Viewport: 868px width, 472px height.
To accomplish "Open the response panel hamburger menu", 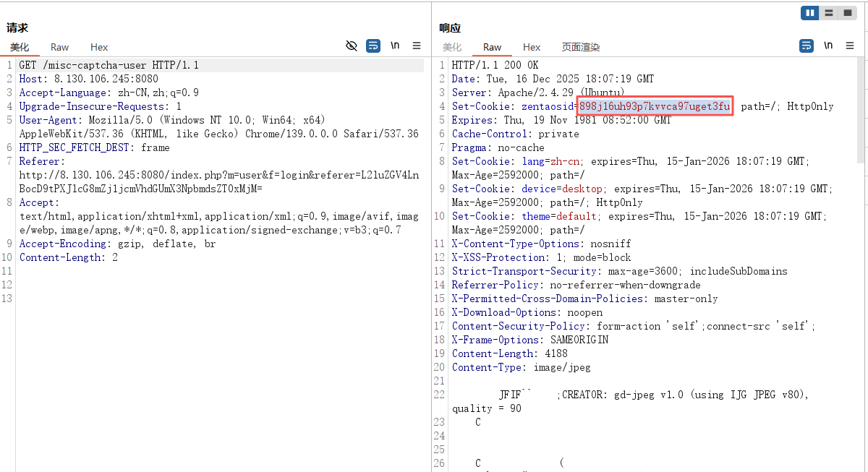I will point(850,46).
